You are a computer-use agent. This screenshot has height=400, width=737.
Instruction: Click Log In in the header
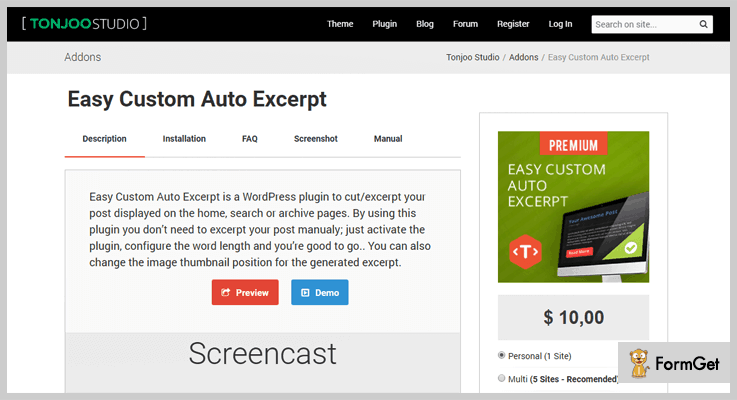(560, 24)
